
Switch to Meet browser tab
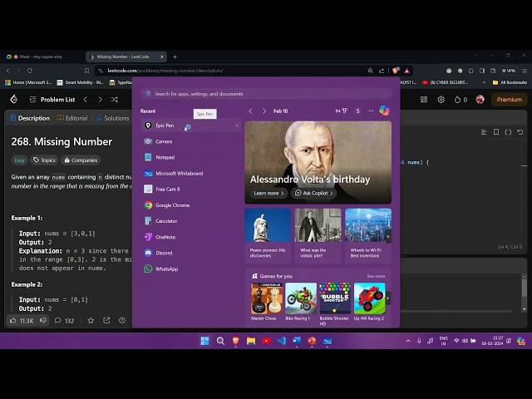coord(42,57)
